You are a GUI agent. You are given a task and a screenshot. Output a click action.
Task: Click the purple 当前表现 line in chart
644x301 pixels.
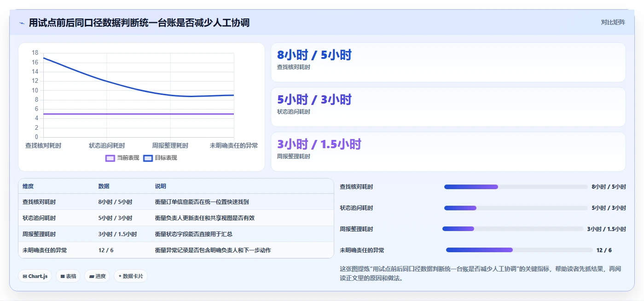pos(139,114)
